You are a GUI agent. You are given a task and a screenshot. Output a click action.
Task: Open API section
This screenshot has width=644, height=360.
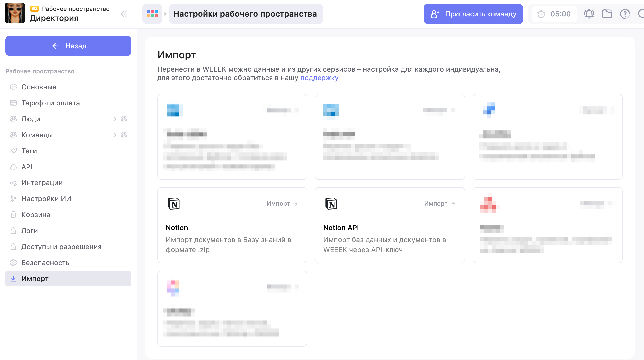coord(68,167)
